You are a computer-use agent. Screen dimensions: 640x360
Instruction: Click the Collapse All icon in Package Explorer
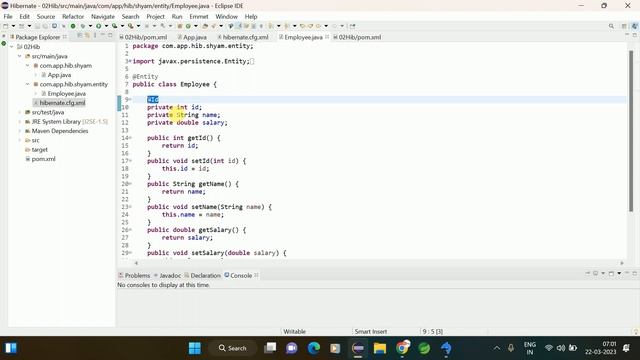click(x=80, y=36)
